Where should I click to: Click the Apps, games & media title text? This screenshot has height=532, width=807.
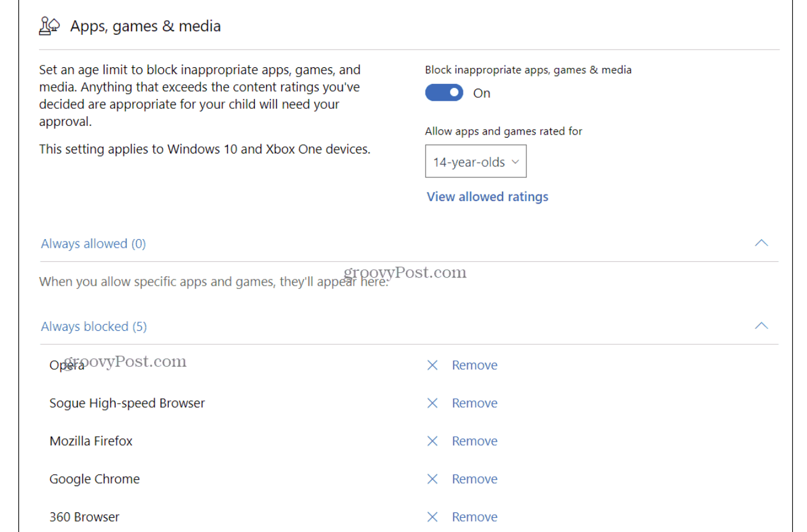146,26
